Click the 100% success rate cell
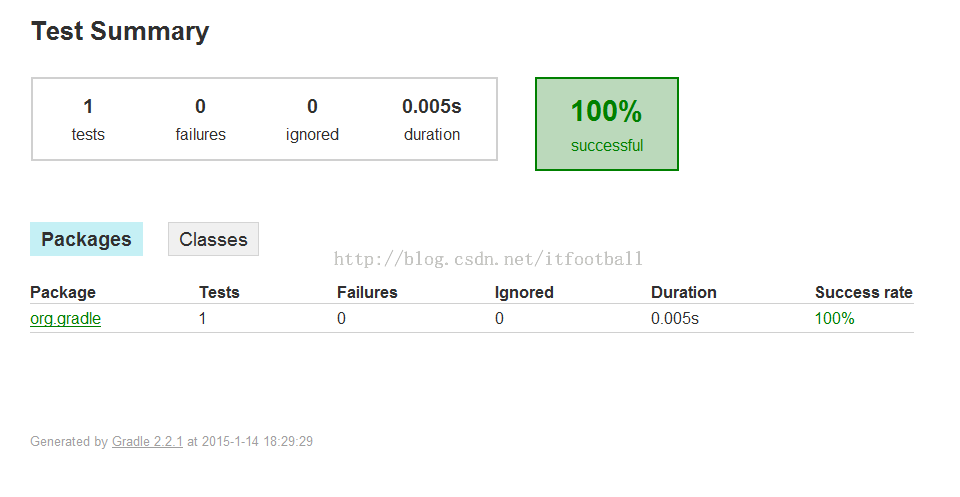Image resolution: width=960 pixels, height=497 pixels. (x=834, y=319)
